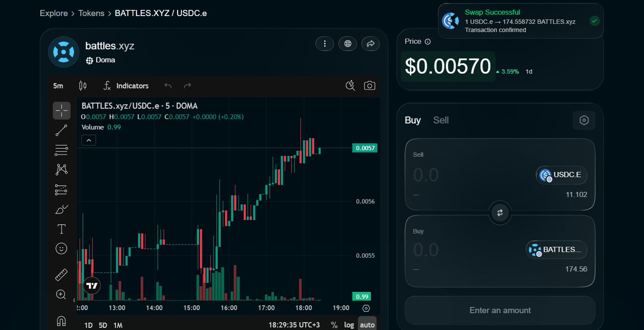Click the $0.00570 price value

(448, 67)
